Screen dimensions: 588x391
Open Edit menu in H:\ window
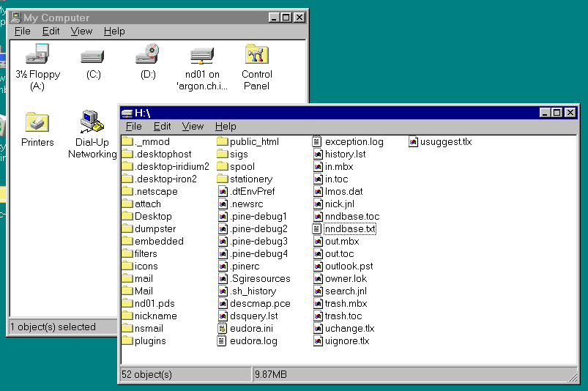point(162,127)
